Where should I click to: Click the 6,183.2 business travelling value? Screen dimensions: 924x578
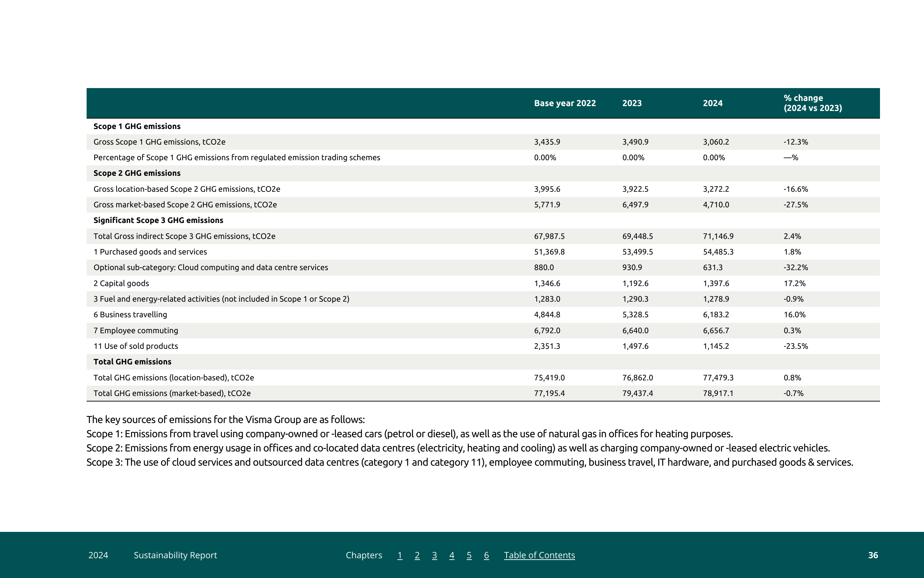[x=716, y=314]
